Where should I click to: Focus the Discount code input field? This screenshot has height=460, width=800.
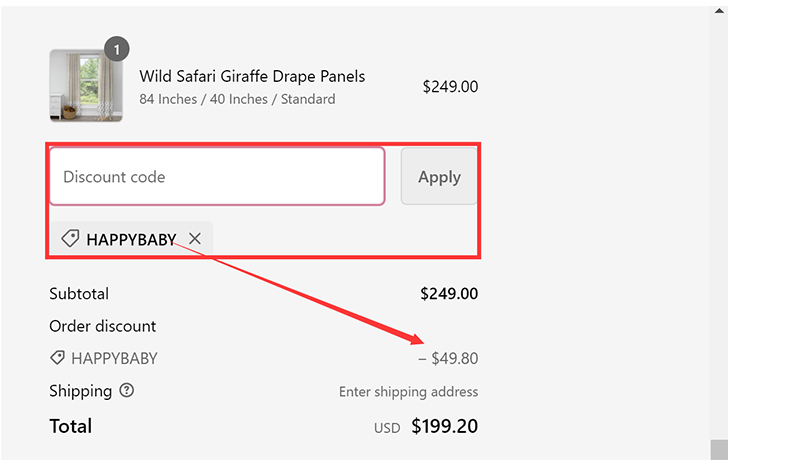217,177
